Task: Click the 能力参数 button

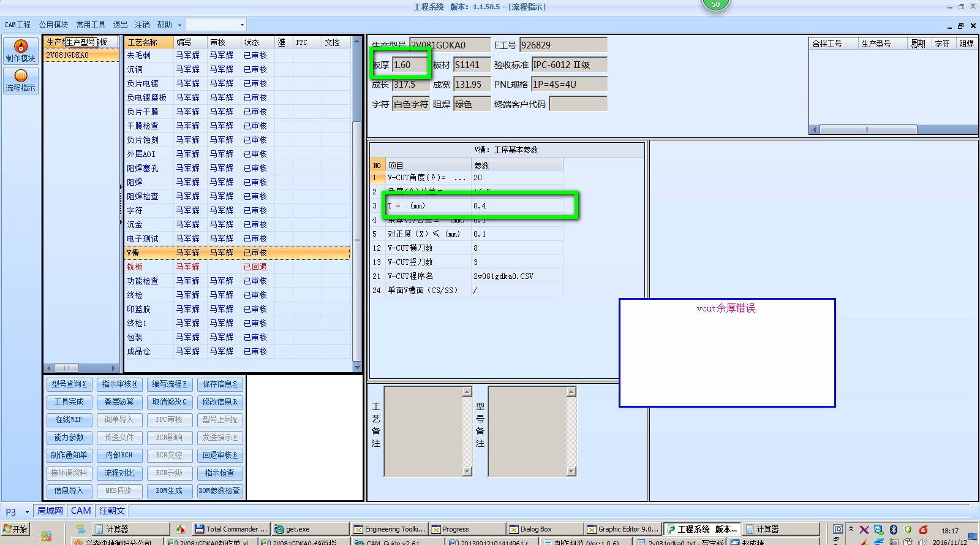Action: 69,438
